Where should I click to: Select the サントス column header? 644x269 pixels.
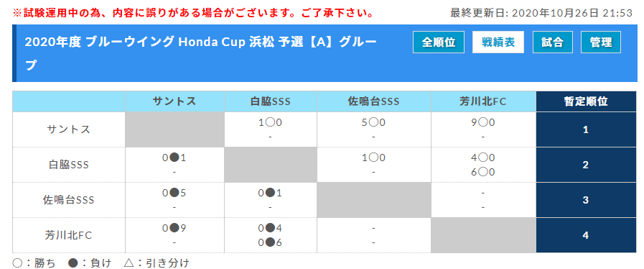pyautogui.click(x=174, y=101)
